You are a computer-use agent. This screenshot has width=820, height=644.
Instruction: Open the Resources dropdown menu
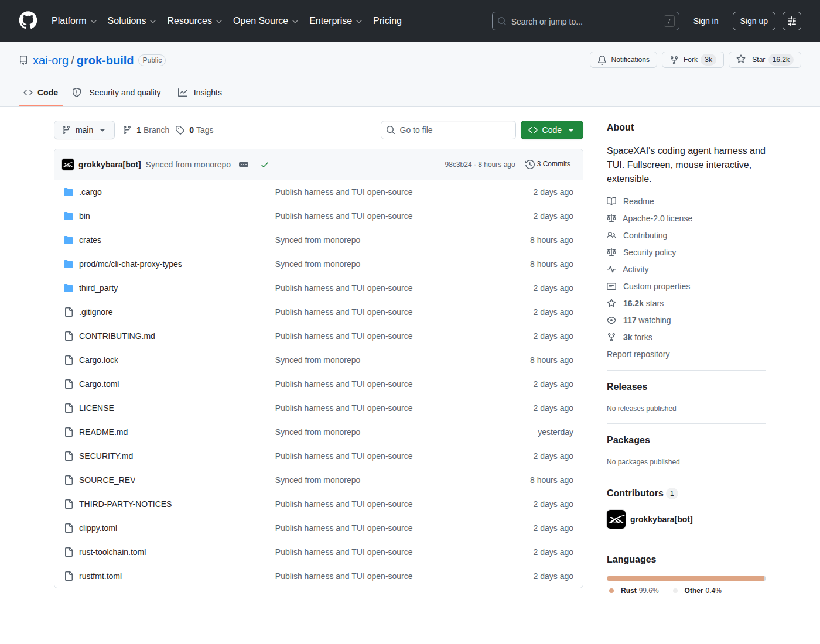click(194, 21)
